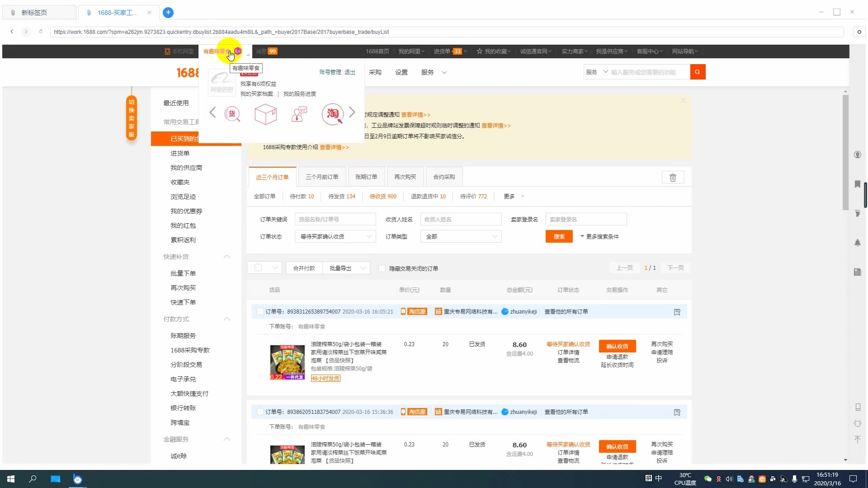Switch to 再次购买 tab
The height and width of the screenshot is (488, 868).
pyautogui.click(x=405, y=177)
